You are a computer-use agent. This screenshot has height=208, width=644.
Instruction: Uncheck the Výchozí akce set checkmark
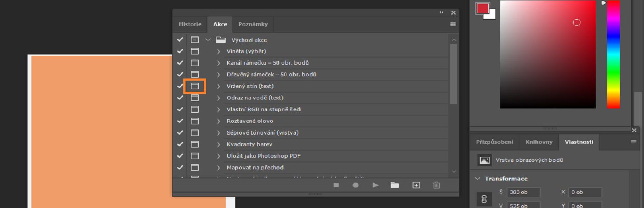(180, 40)
